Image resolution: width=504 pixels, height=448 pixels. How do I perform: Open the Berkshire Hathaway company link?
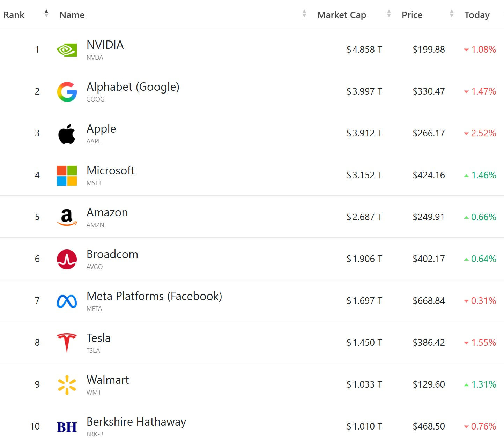136,422
